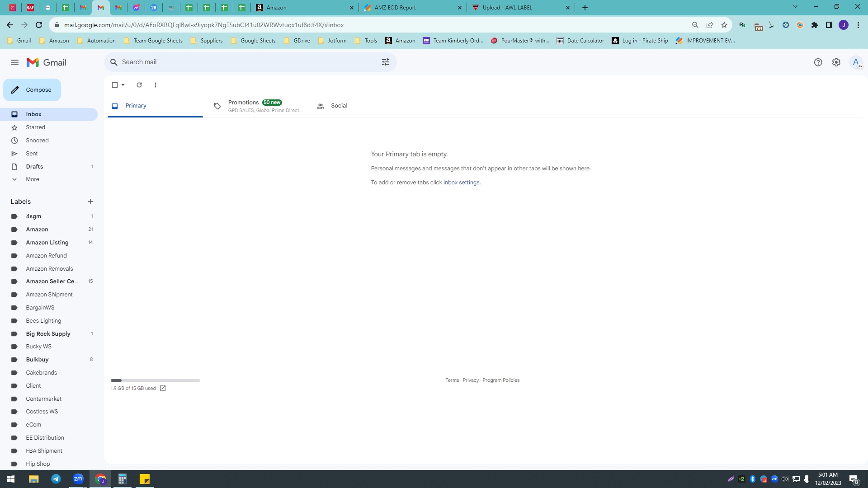Open a new tab with the plus button
Viewport: 868px width, 488px height.
pyautogui.click(x=585, y=8)
